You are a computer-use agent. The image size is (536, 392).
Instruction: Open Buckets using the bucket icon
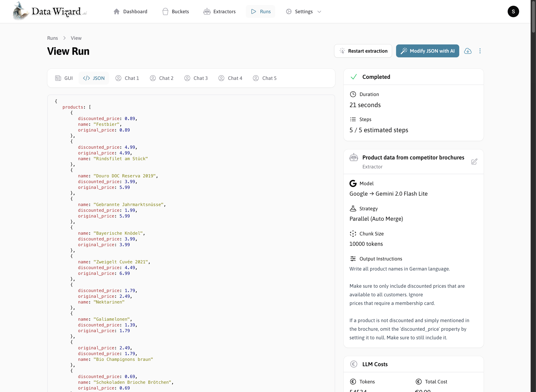pyautogui.click(x=165, y=11)
